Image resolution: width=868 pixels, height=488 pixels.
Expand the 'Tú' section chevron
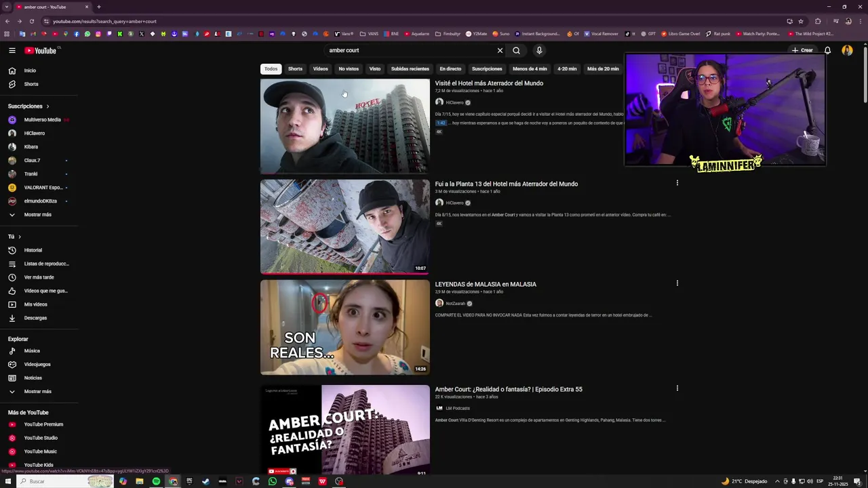tap(20, 237)
